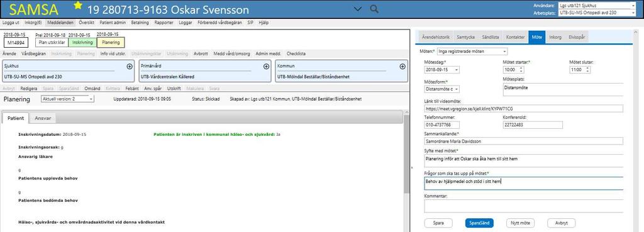Click the Avbryt button in meeting panel

(x=562, y=223)
